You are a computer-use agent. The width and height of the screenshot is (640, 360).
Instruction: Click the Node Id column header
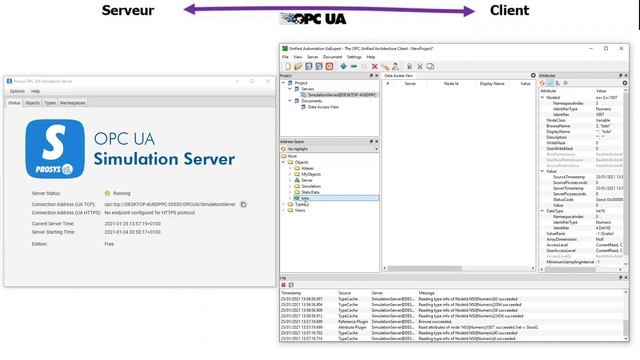(451, 84)
